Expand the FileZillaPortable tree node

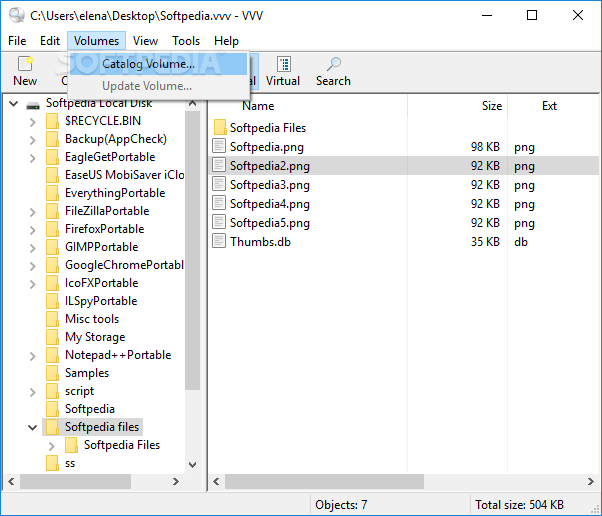tap(33, 212)
